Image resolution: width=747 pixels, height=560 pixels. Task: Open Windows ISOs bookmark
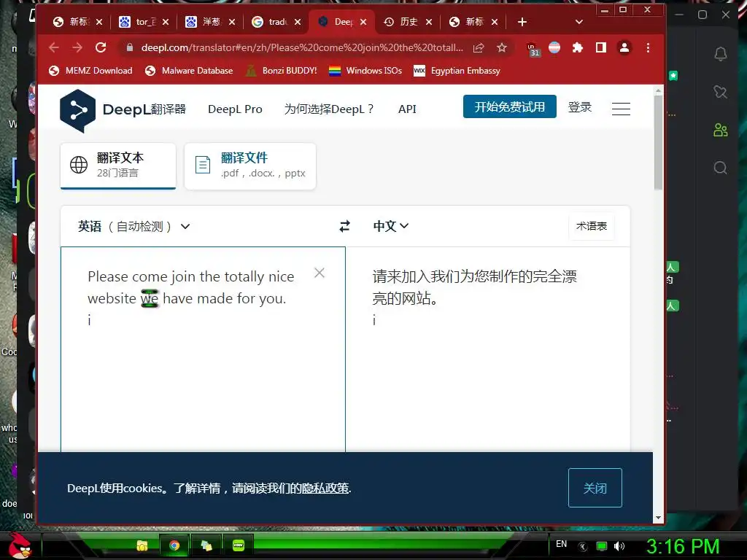point(365,71)
